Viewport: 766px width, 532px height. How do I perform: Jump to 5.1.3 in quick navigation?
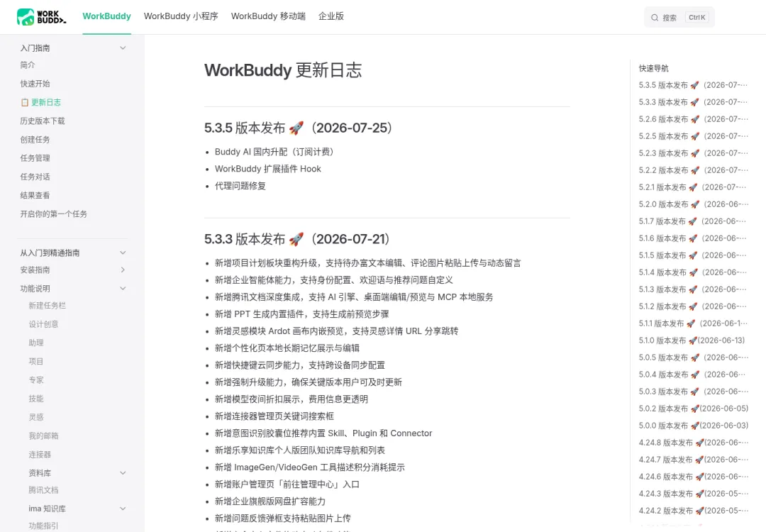pos(692,289)
